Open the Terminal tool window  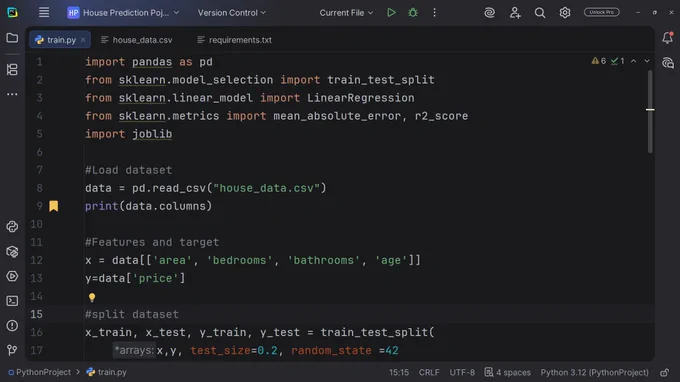point(12,301)
